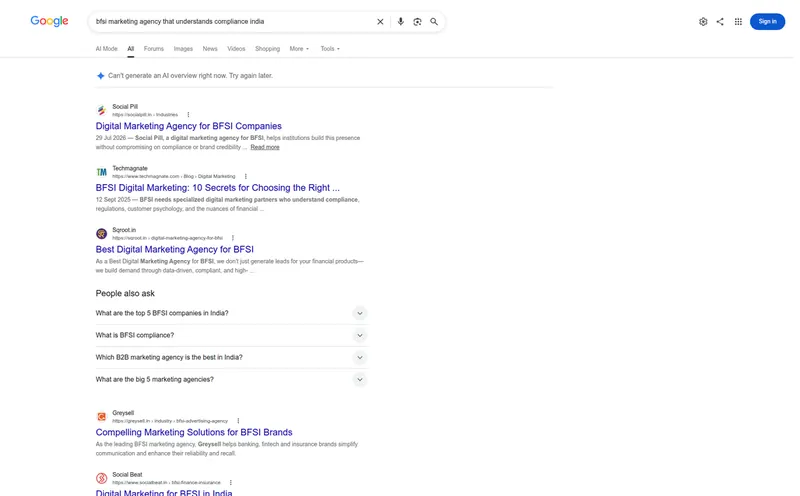Open the Tools dropdown
Screen dimensions: 800x496
point(330,49)
